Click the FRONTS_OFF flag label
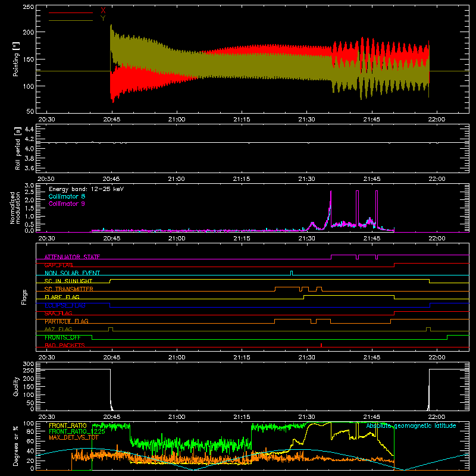476x476 pixels. 62,337
